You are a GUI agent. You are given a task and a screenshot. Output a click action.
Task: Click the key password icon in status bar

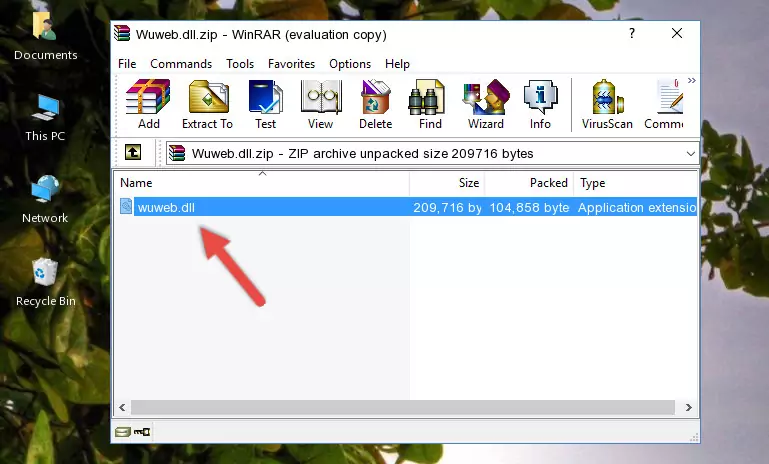pos(142,432)
